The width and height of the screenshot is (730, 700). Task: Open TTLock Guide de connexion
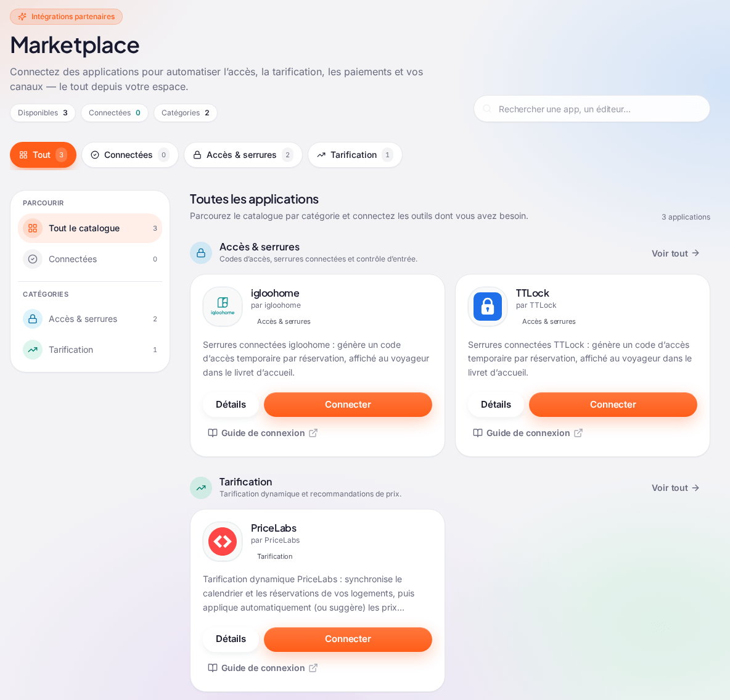[528, 433]
